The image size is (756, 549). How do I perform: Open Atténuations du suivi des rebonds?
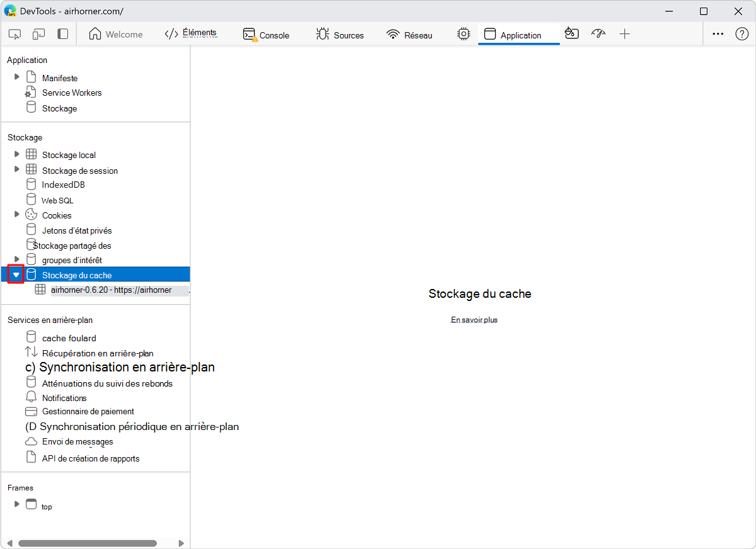[x=107, y=383]
